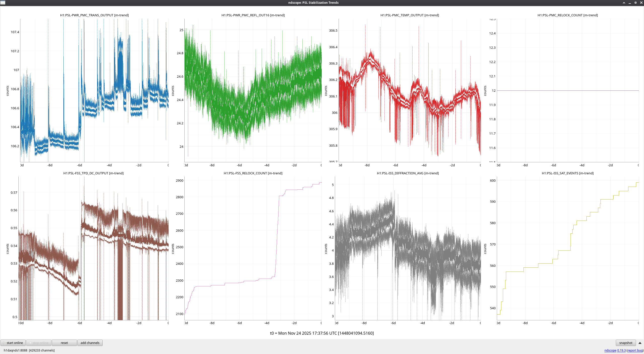Screen dimensions: 644x354
Task: Open the report bug link
Action: 635,350
